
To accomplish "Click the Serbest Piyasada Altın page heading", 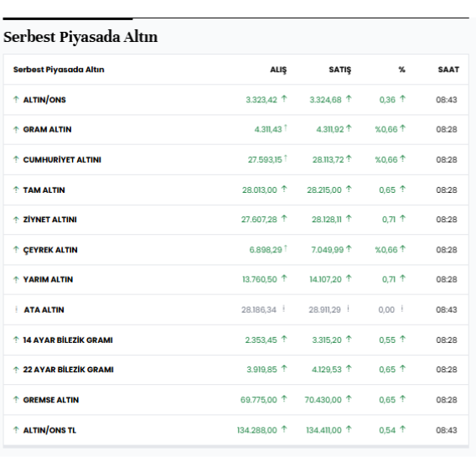I will point(80,37).
